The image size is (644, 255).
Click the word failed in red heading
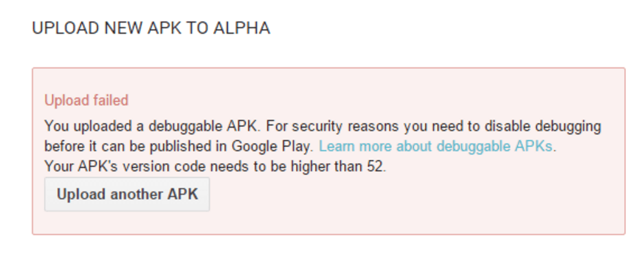coord(109,100)
